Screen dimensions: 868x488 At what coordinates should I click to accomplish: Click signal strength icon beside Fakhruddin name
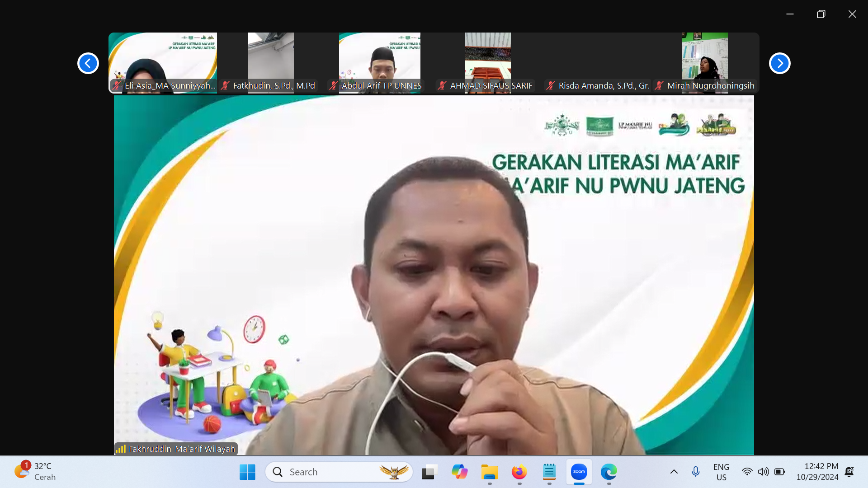tap(121, 449)
